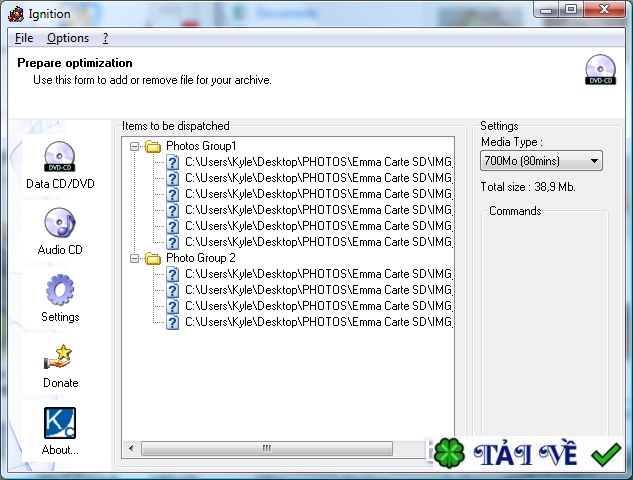Select the Data CD/DVD sidebar icon

[60, 157]
